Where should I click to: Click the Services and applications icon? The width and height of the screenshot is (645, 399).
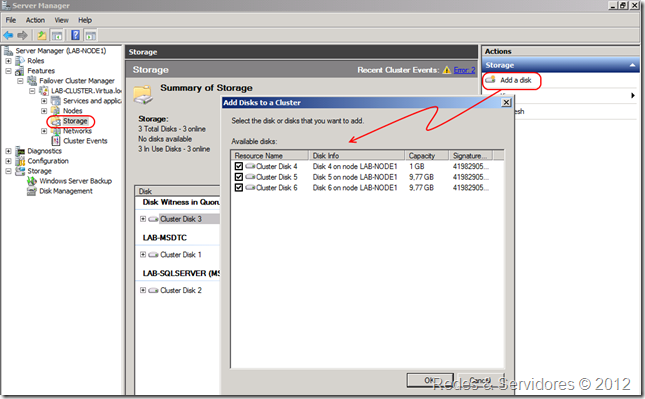coord(56,101)
